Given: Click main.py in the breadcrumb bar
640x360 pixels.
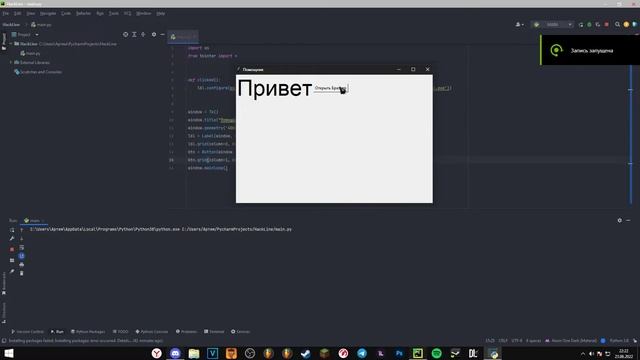Looking at the screenshot, I should [x=41, y=25].
